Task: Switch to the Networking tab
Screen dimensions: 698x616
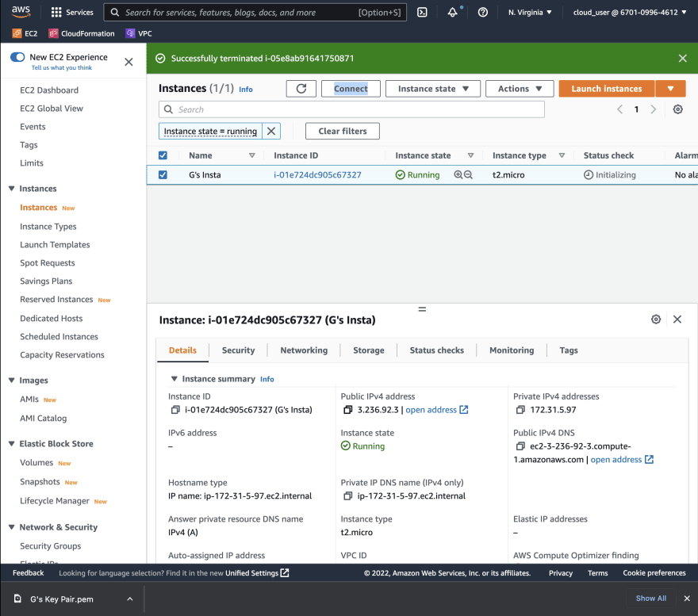Action: 304,350
